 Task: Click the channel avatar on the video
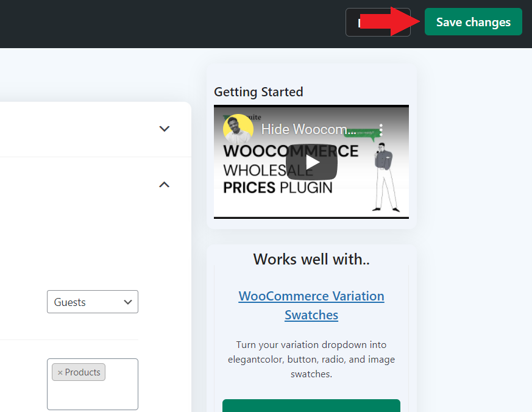tap(238, 129)
